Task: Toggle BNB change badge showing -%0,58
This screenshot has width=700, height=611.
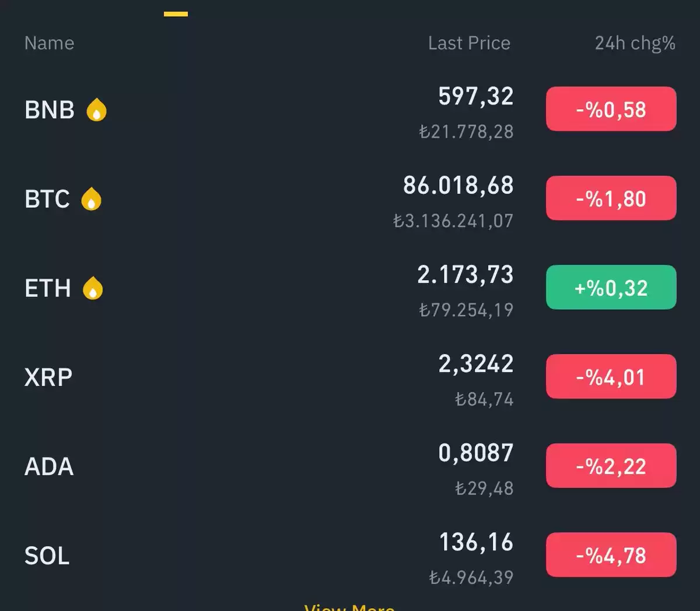Action: click(x=611, y=109)
